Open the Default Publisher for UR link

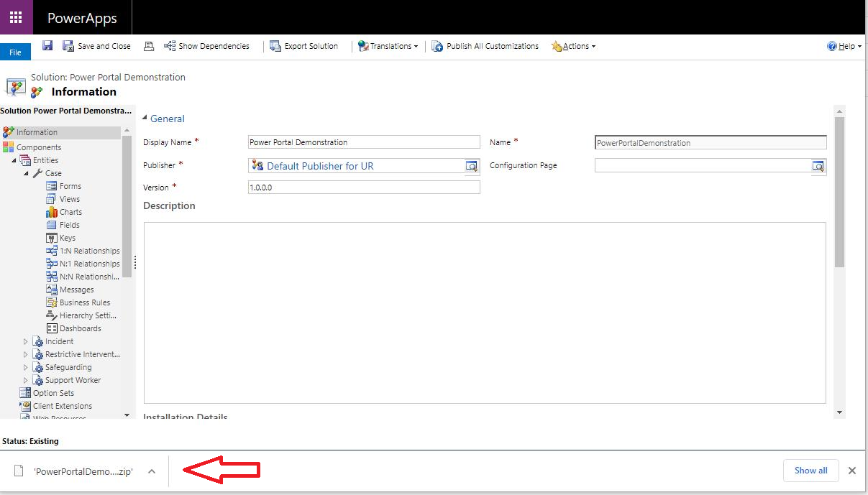(320, 166)
